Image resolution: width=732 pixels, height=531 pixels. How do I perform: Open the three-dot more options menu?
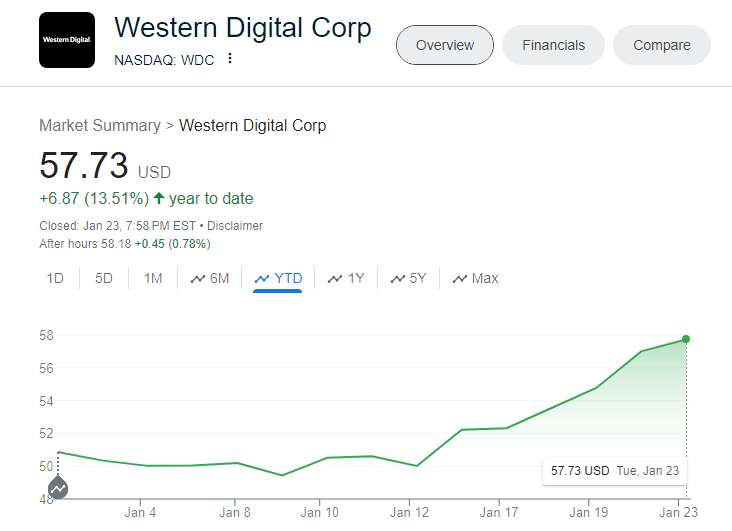coord(230,59)
